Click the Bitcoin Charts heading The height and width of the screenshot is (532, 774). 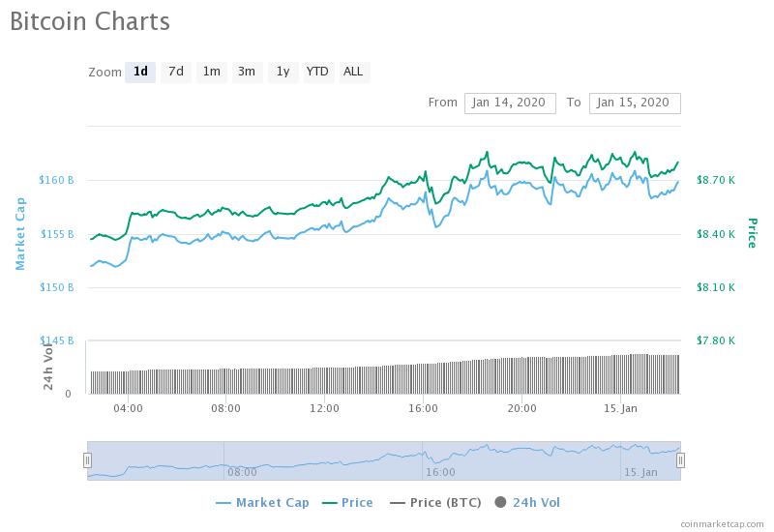[90, 21]
